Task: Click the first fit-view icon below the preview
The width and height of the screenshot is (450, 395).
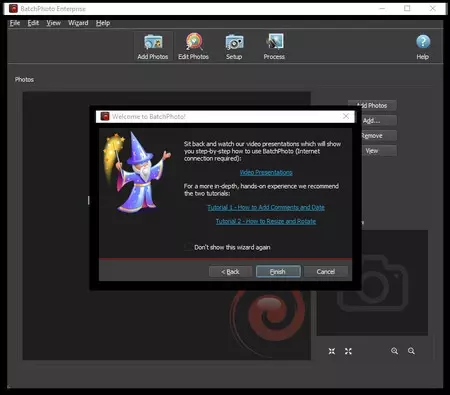Action: pyautogui.click(x=332, y=351)
